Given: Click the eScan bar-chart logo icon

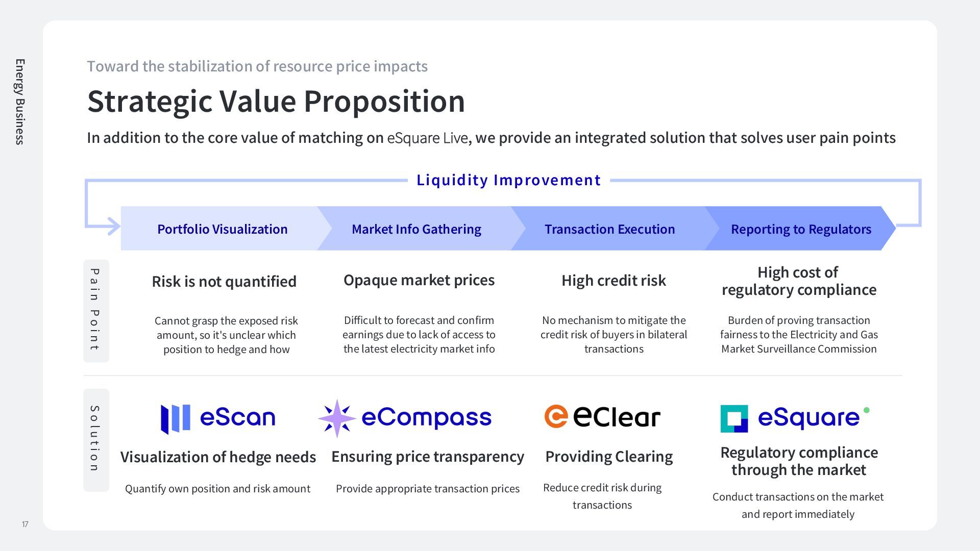Looking at the screenshot, I should pos(176,419).
